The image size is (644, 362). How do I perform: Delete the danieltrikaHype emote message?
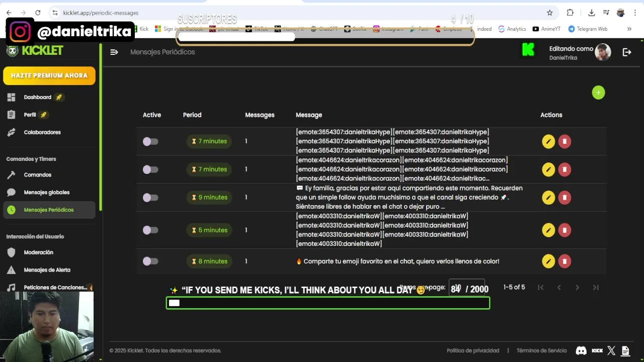565,141
